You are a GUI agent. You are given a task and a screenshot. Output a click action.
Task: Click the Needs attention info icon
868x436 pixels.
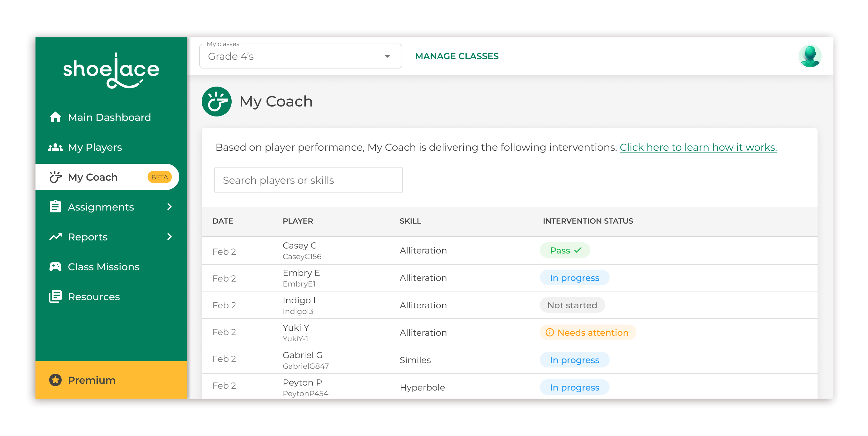click(x=550, y=333)
